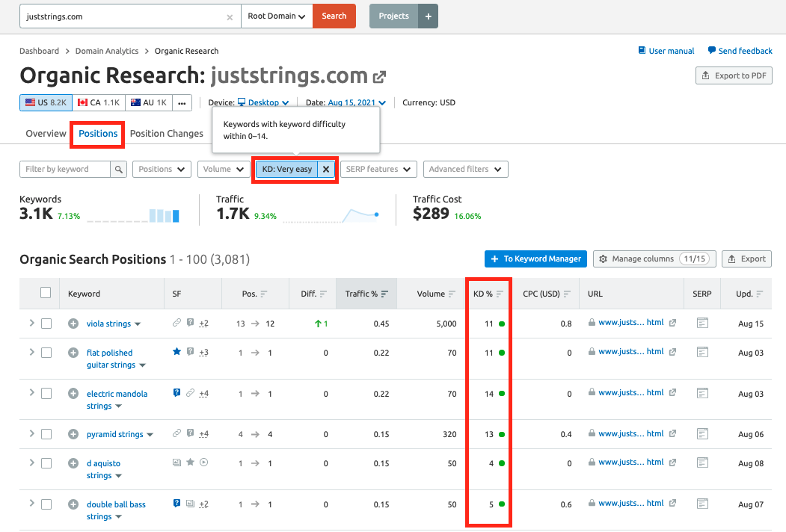The image size is (786, 532).
Task: Sort by Volume column sort icon
Action: point(452,294)
